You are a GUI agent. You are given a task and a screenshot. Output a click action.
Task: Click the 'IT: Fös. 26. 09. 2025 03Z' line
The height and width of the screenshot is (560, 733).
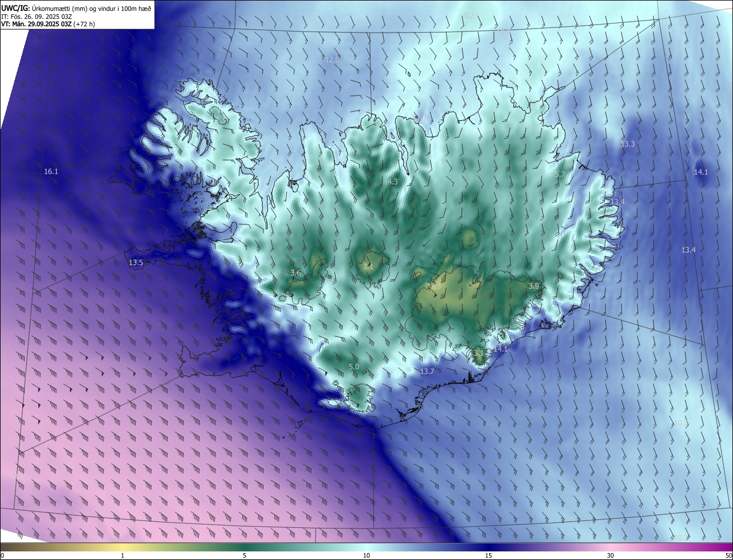(36, 16)
